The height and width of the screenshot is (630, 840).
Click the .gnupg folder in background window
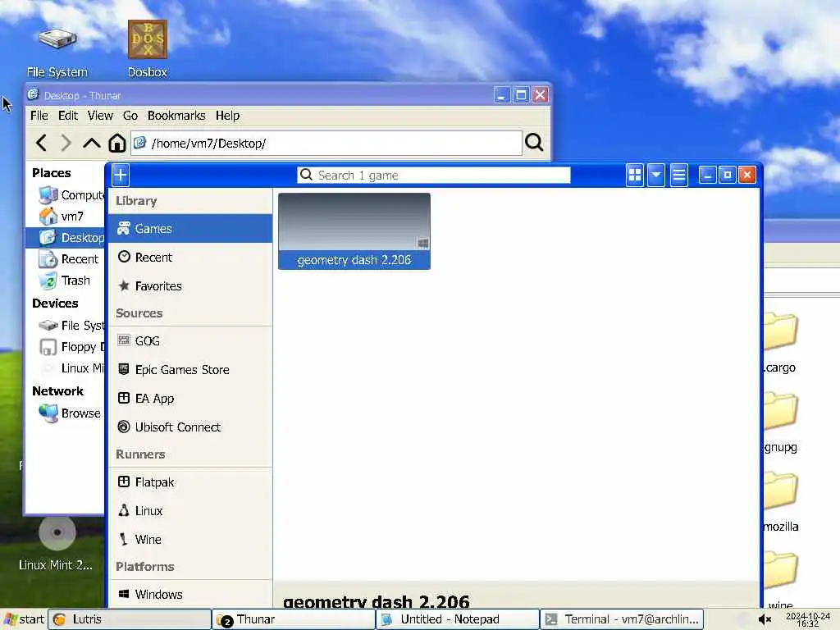click(780, 423)
